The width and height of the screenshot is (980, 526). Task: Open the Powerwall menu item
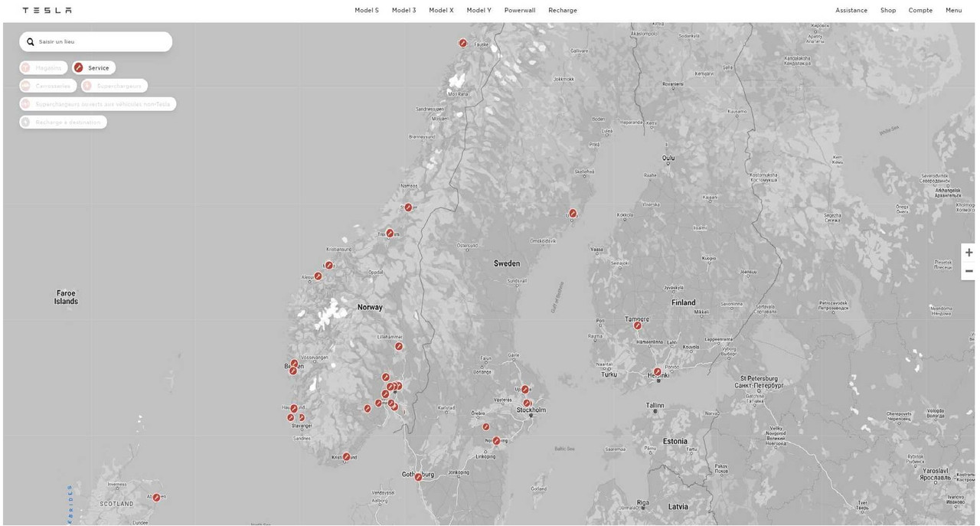tap(520, 10)
